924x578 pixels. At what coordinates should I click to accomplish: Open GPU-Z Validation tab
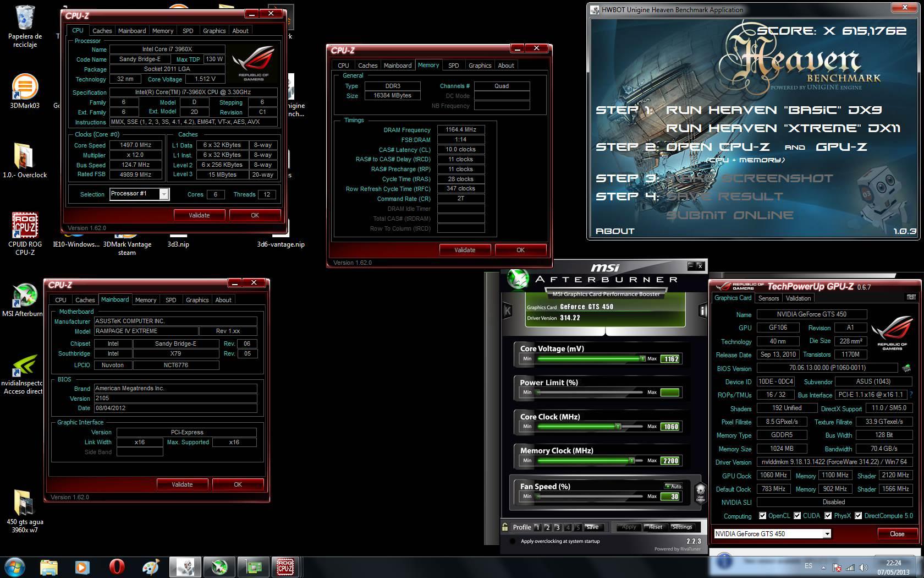798,298
